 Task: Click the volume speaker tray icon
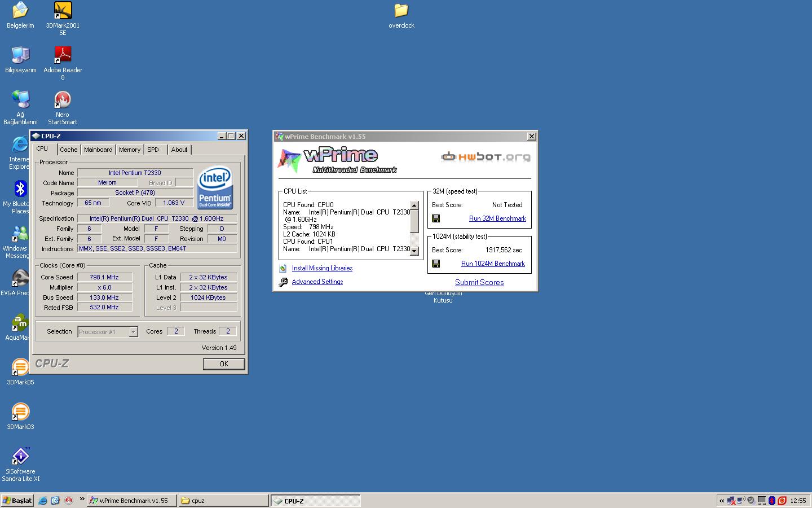point(751,501)
